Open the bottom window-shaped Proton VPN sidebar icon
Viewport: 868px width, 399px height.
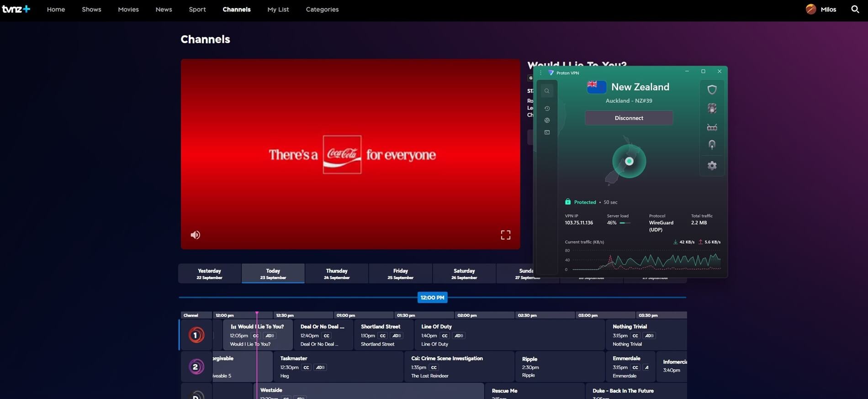click(x=547, y=132)
